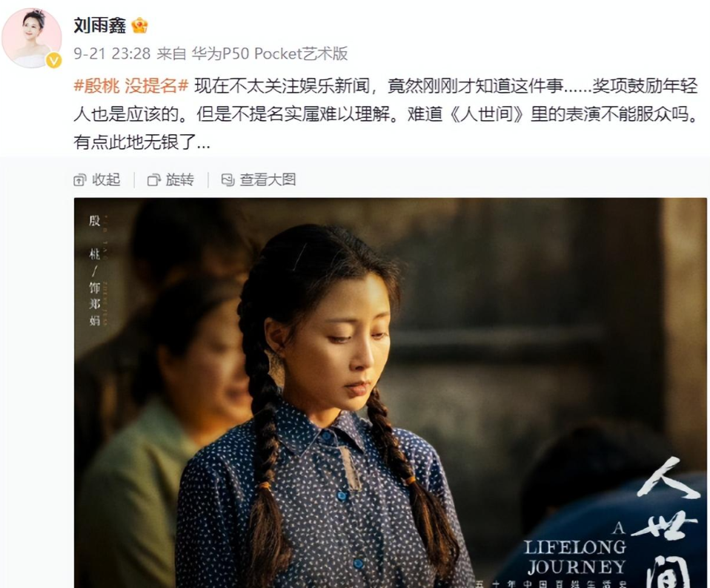Click the 来自 label before device name

pyautogui.click(x=171, y=53)
